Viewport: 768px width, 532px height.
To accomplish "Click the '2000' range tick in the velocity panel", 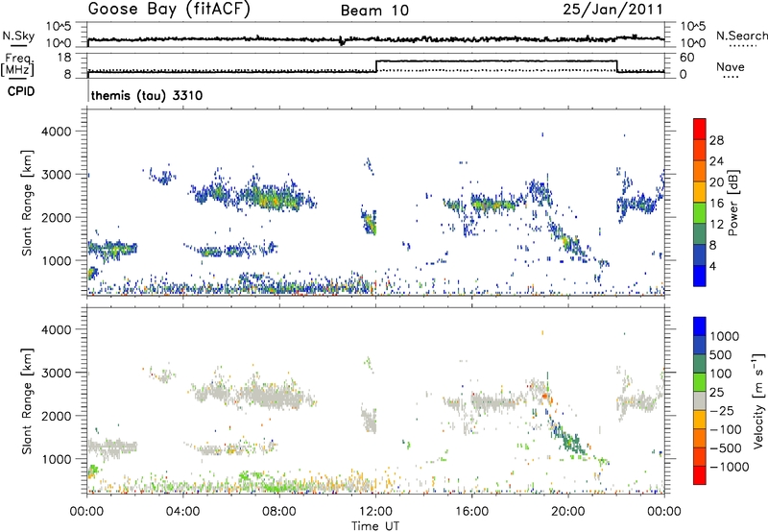I will tap(57, 416).
